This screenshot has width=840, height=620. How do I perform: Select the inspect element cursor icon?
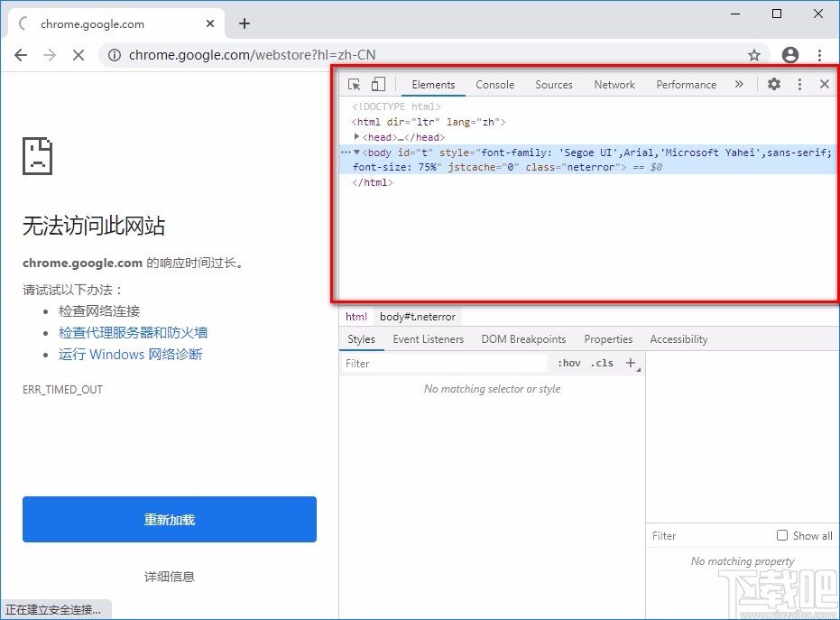(355, 83)
